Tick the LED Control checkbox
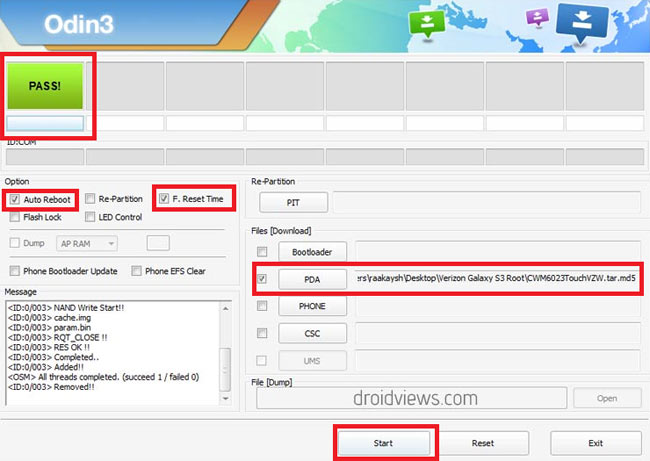This screenshot has height=461, width=650. tap(90, 217)
